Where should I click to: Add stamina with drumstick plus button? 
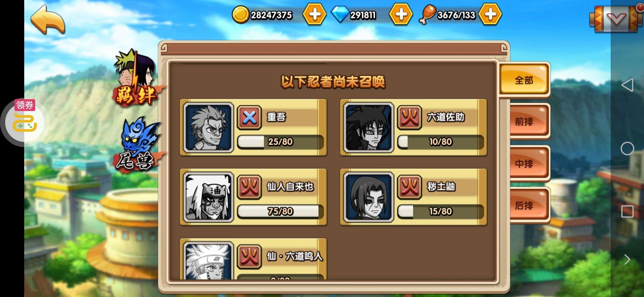point(490,14)
